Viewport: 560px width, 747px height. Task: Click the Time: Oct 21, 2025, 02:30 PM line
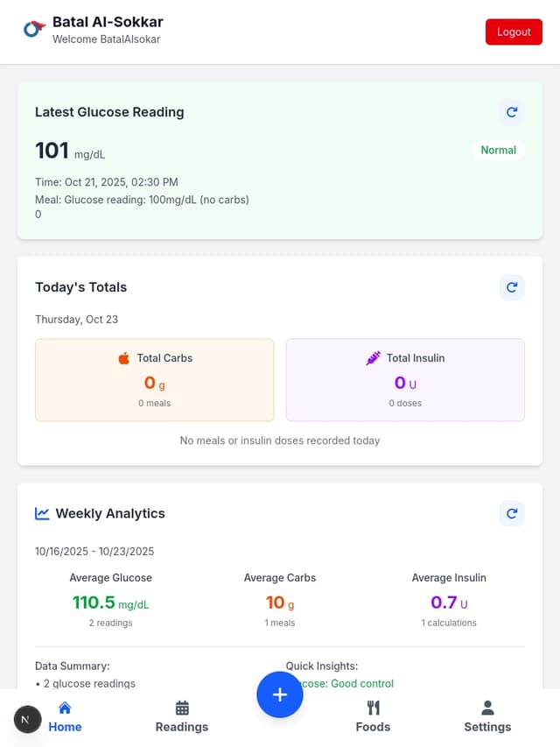point(107,182)
